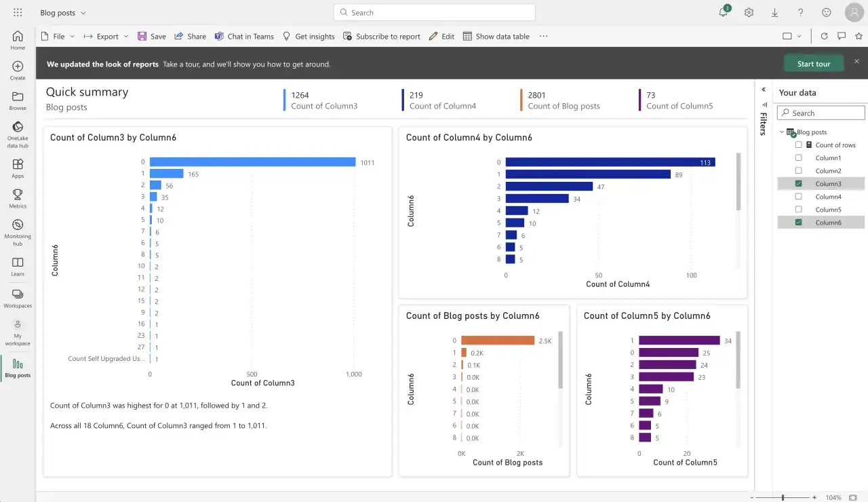Open the Settings gear in the header
Viewport: 868px width, 502px height.
pos(749,12)
